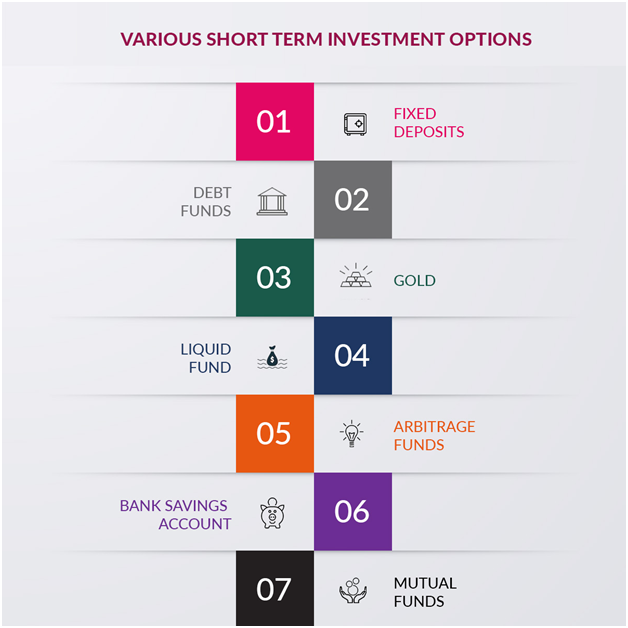Select the Bank Savings Account label

tap(175, 515)
